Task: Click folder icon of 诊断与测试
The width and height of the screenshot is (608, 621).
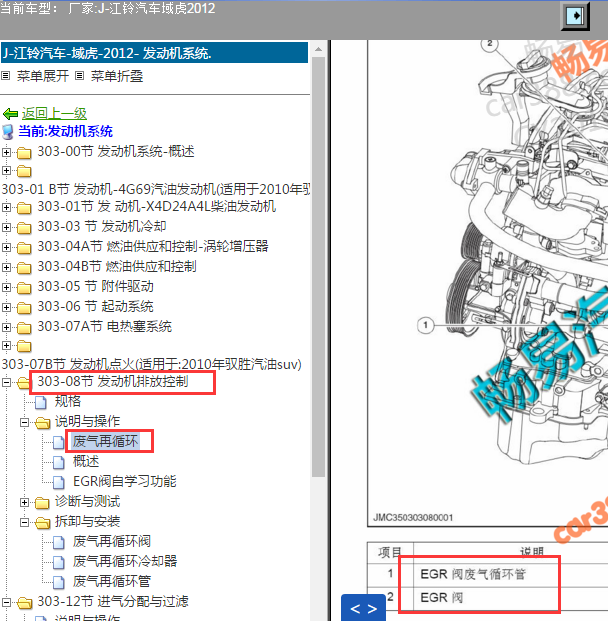Action: click(42, 503)
